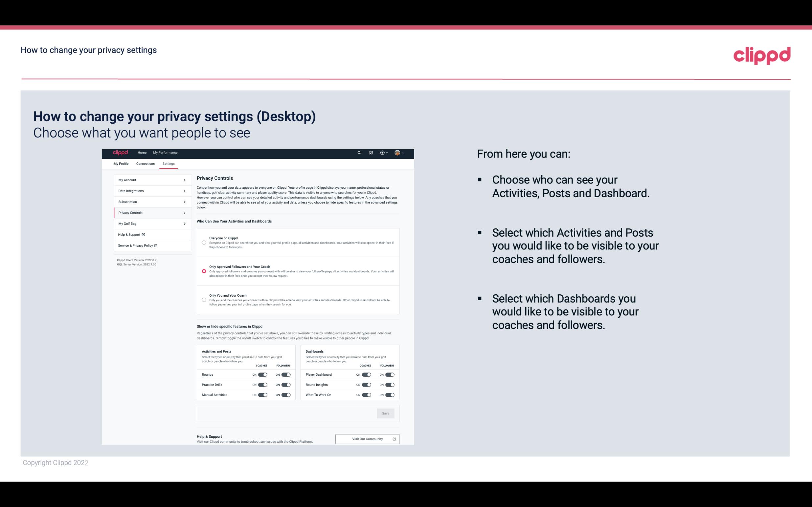
Task: Click the Clippd home logo icon
Action: [x=121, y=153]
